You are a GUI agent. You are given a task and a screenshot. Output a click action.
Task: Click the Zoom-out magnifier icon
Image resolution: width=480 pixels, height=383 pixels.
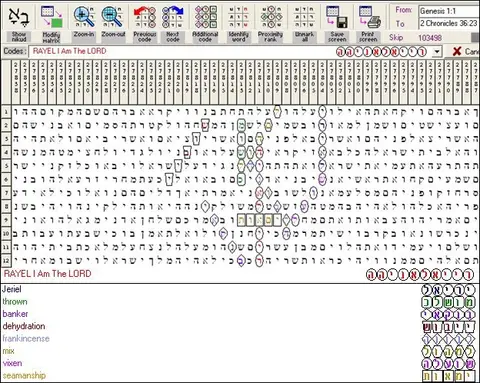[113, 16]
